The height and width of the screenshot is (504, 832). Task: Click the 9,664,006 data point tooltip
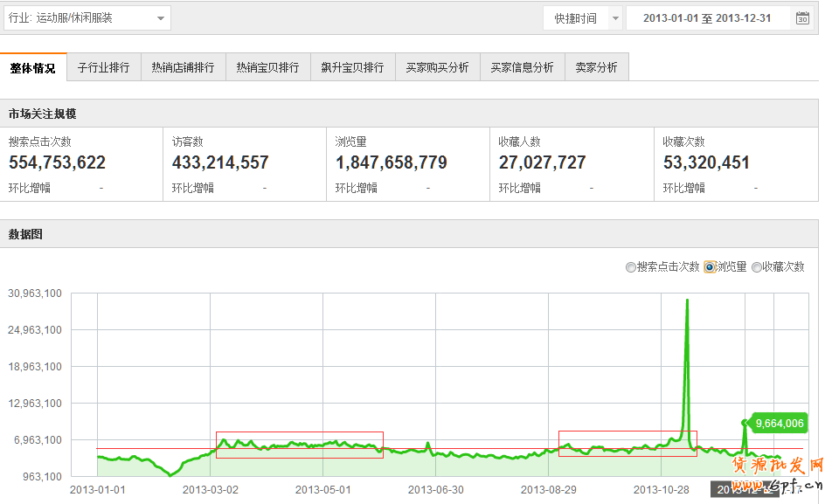[x=779, y=424]
